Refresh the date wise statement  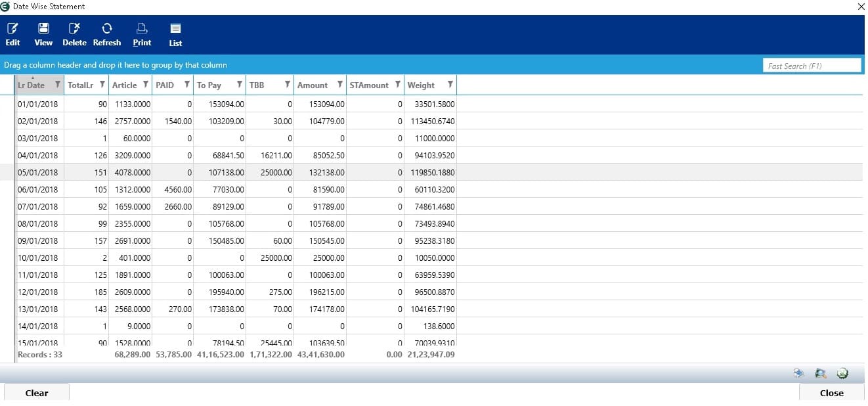click(107, 35)
